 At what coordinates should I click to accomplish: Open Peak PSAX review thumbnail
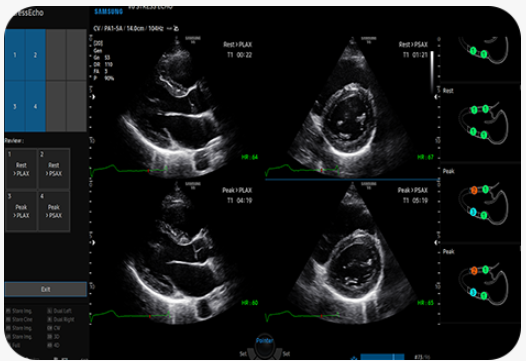point(54,211)
